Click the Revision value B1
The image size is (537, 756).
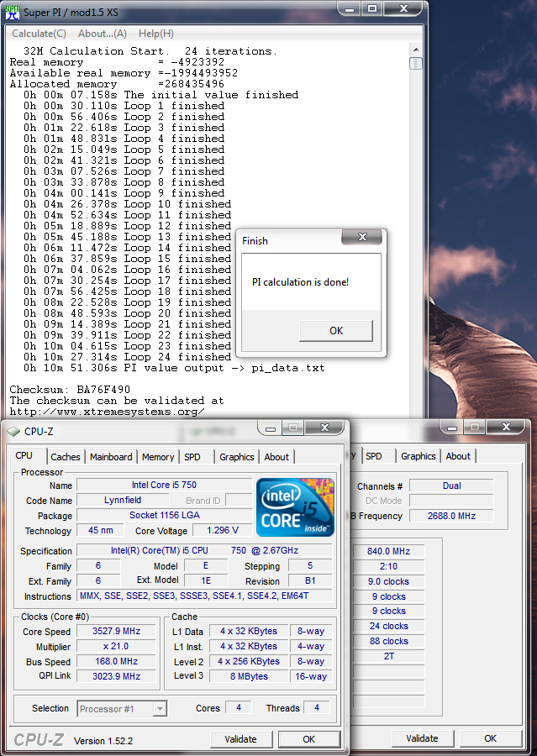(310, 580)
